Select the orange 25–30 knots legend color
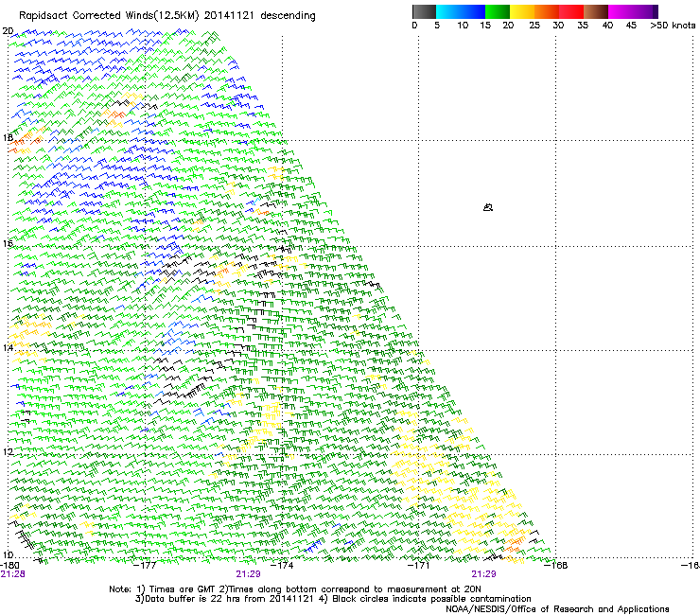 [x=547, y=11]
